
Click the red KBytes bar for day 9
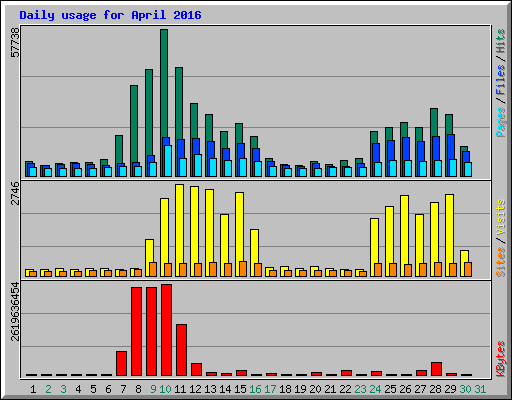tap(151, 332)
